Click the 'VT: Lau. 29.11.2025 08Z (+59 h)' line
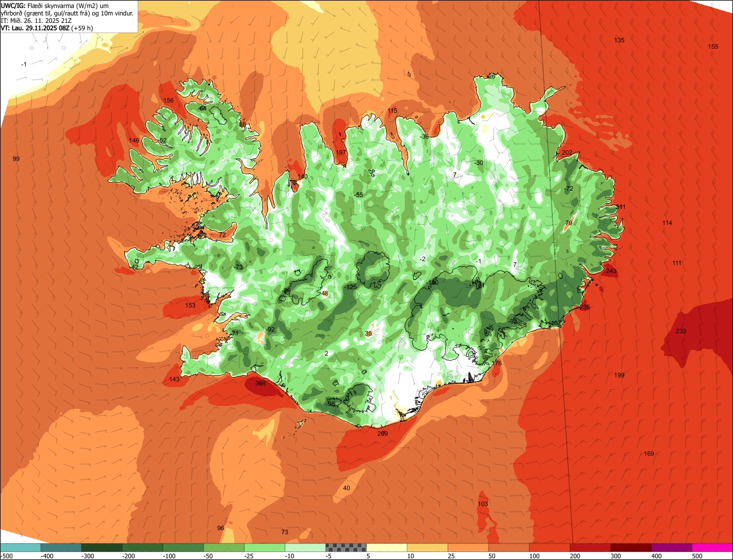The width and height of the screenshot is (733, 560). pos(47,27)
